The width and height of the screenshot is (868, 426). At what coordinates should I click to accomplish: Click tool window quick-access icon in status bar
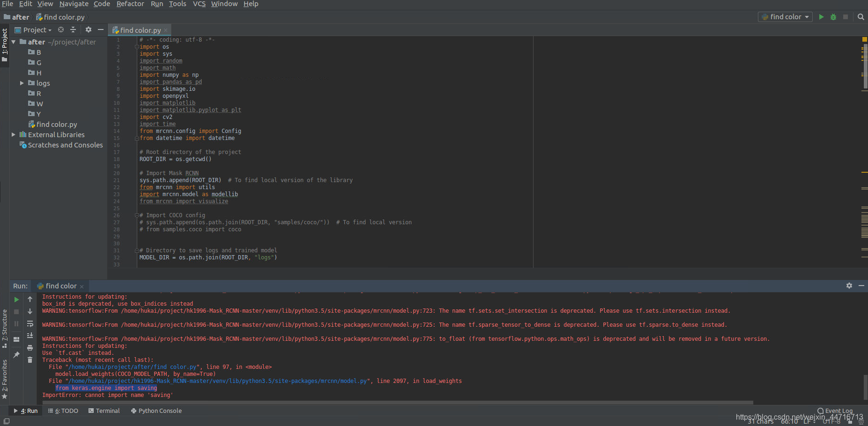7,421
